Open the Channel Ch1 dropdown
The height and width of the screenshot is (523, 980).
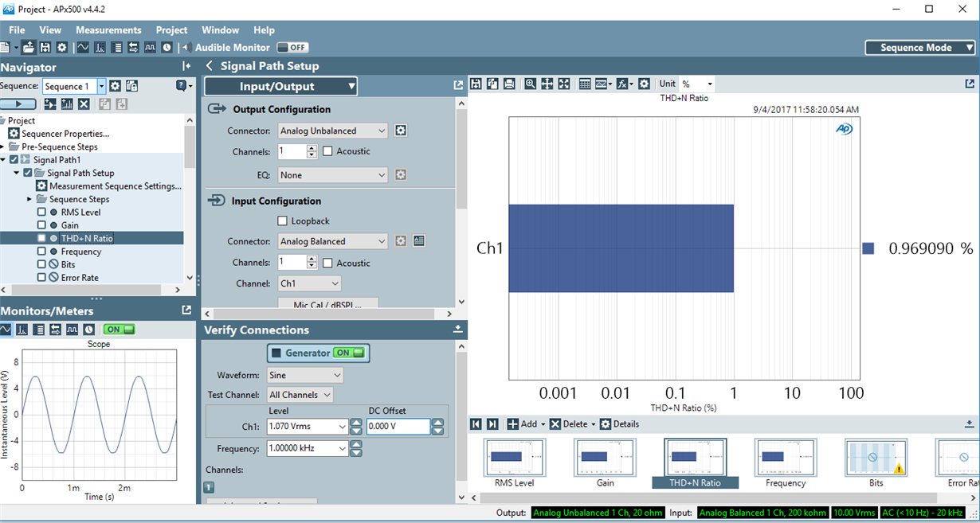tap(309, 283)
